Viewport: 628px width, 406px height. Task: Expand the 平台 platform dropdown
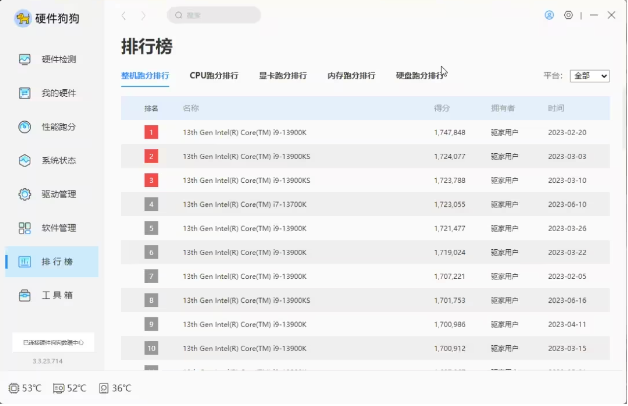coord(589,76)
